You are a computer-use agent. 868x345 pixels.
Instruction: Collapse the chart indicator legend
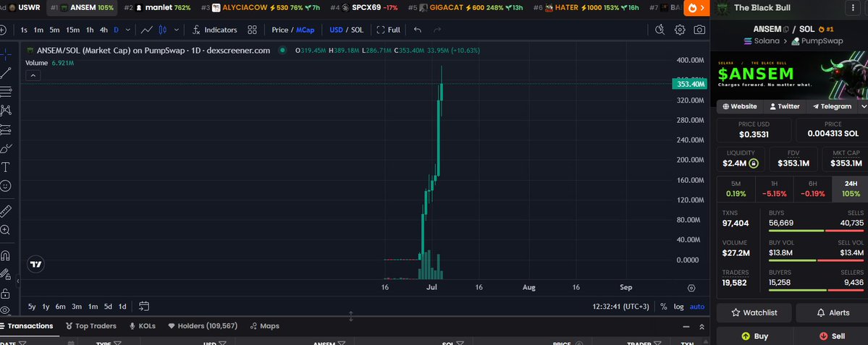click(x=33, y=75)
